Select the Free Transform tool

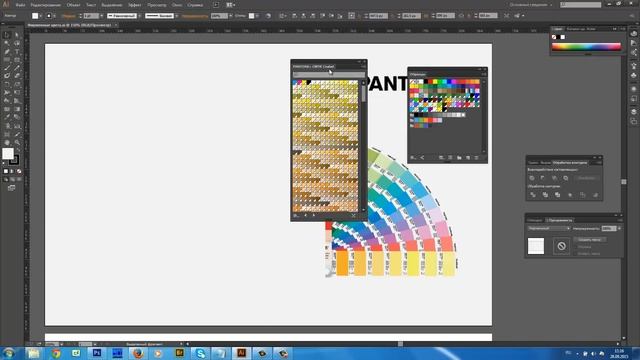pyautogui.click(x=17, y=93)
